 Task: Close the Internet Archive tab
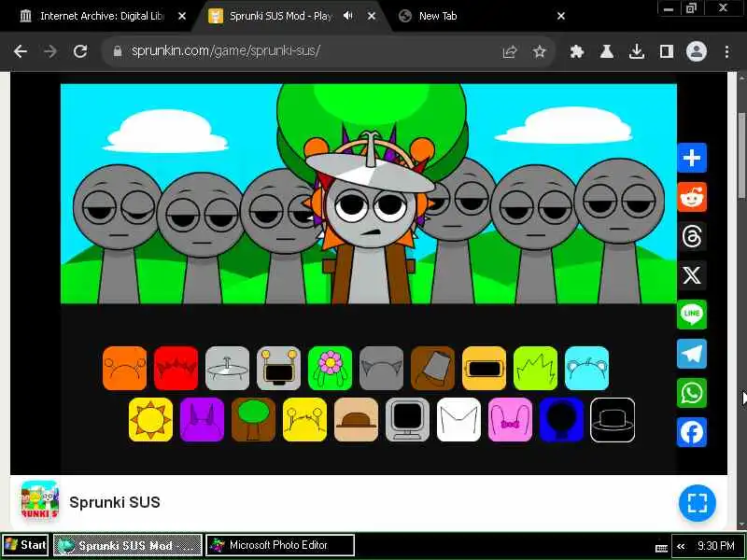coord(182,16)
